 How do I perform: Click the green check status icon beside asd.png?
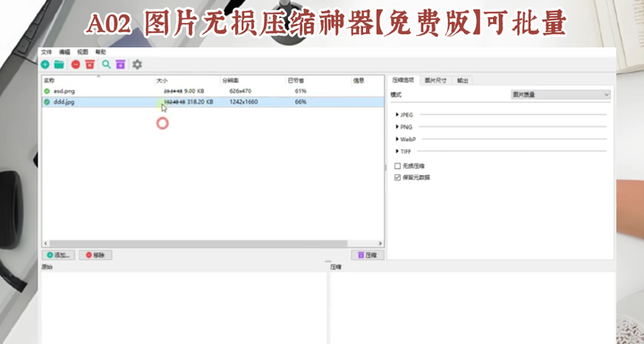click(47, 91)
